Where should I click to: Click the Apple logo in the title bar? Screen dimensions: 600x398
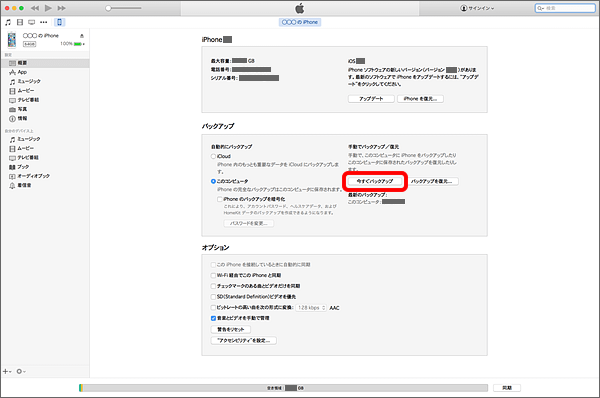pyautogui.click(x=300, y=8)
